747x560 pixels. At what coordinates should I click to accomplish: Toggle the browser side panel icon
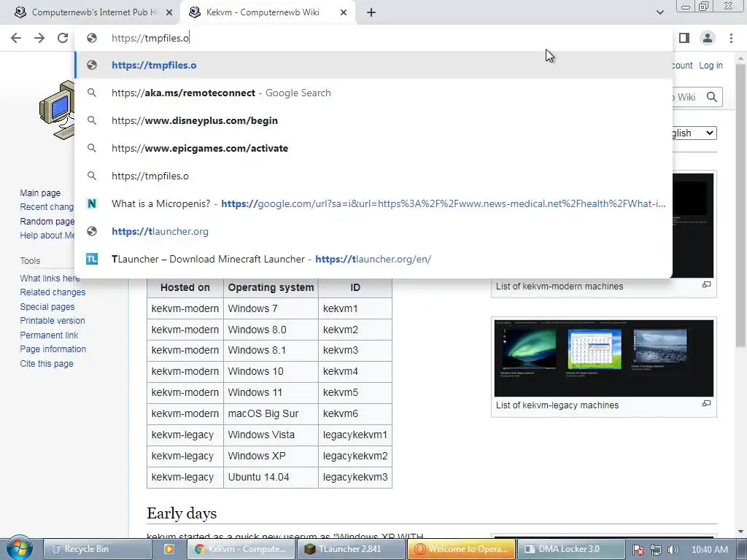pos(684,38)
